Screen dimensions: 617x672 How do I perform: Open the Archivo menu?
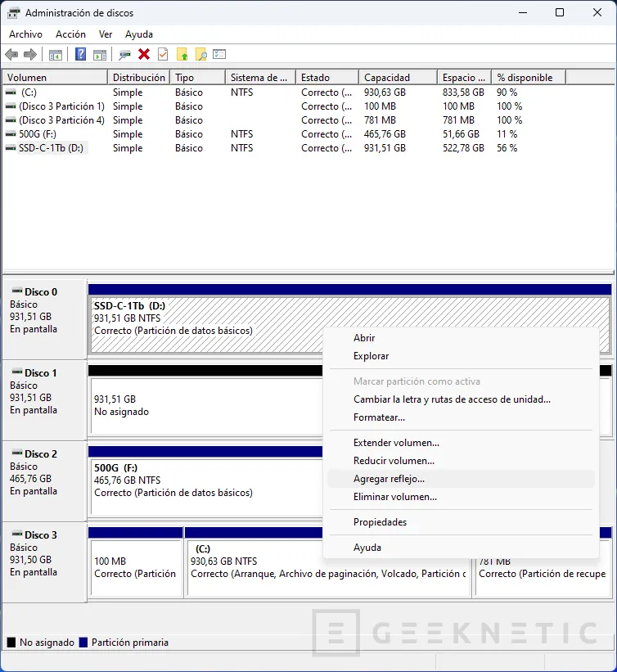click(25, 34)
